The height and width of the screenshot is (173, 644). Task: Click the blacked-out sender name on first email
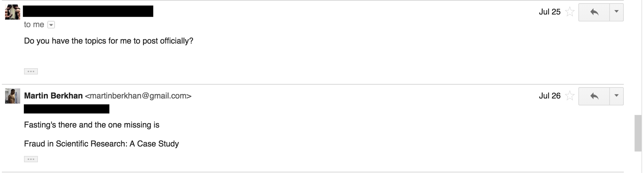point(88,11)
